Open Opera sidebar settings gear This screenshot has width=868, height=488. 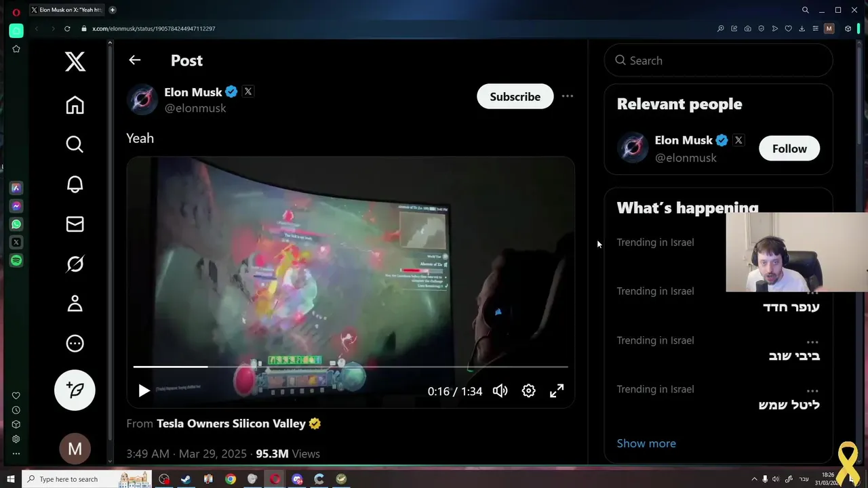16,439
